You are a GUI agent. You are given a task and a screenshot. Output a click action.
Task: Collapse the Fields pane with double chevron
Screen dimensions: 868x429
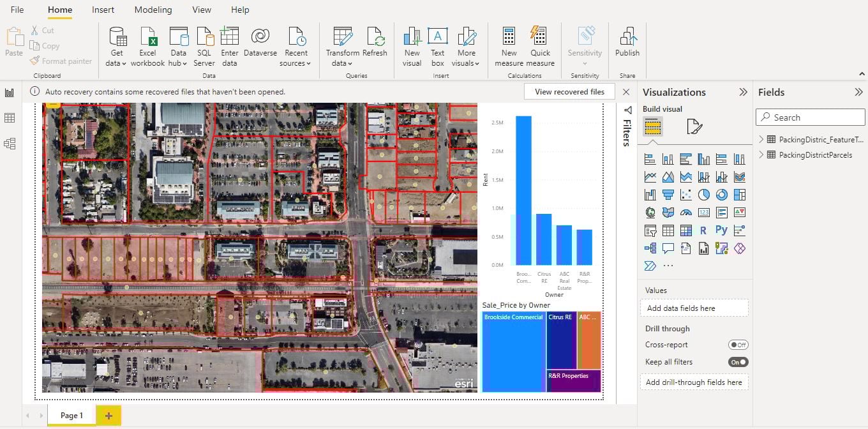(x=858, y=91)
